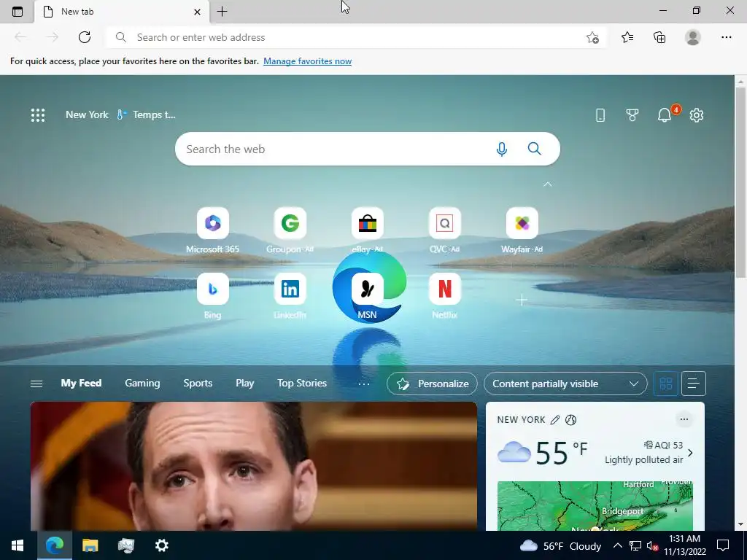Select My Feed tab
Image resolution: width=747 pixels, height=560 pixels.
coord(81,383)
